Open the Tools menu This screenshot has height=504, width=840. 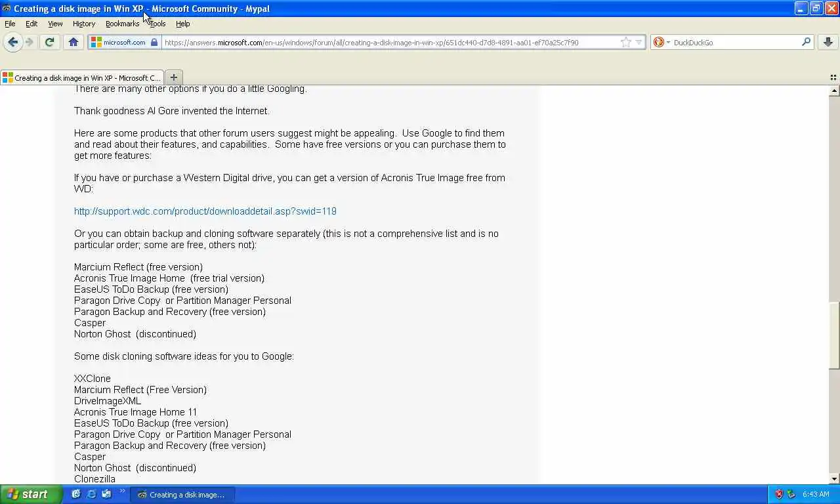click(x=157, y=24)
